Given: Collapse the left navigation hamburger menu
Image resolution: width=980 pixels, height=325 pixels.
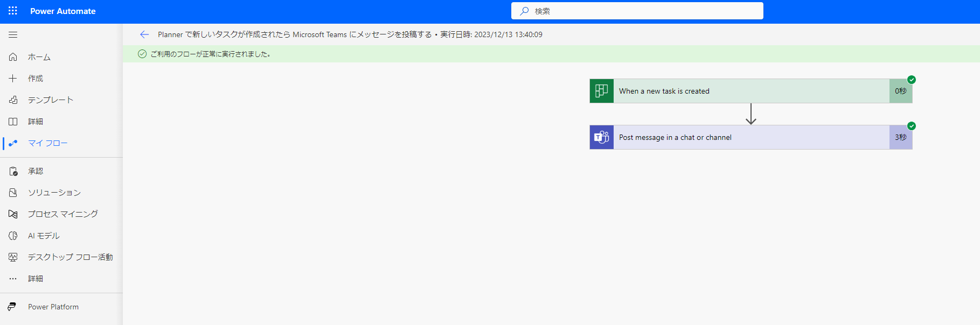Looking at the screenshot, I should (13, 35).
